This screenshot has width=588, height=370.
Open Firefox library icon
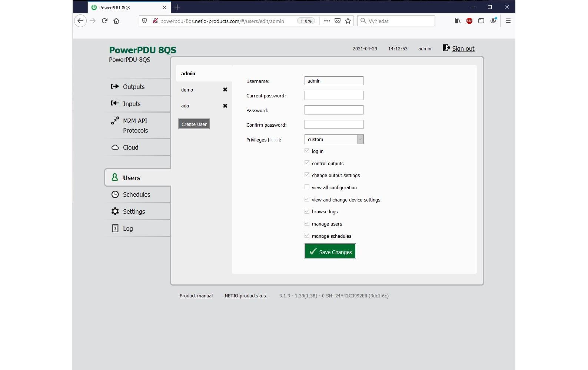coord(458,21)
